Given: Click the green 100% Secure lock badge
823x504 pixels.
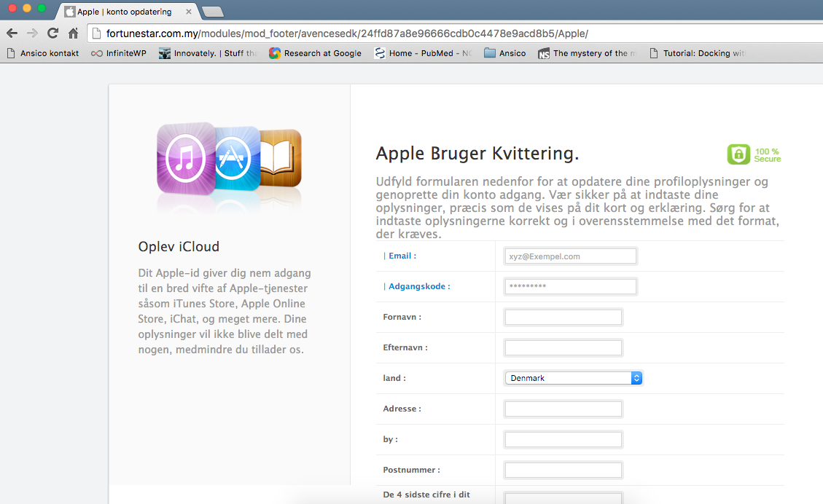Looking at the screenshot, I should (x=754, y=154).
